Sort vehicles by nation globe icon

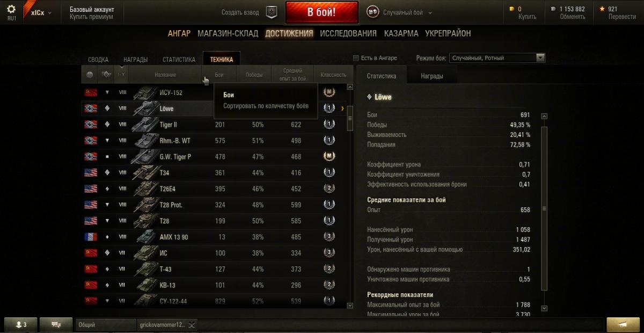pos(90,75)
